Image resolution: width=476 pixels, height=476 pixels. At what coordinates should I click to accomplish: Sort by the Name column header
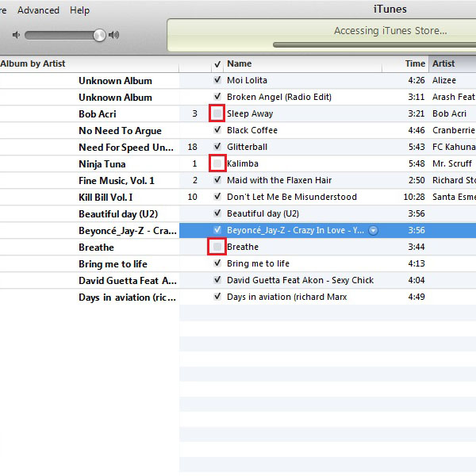point(303,63)
